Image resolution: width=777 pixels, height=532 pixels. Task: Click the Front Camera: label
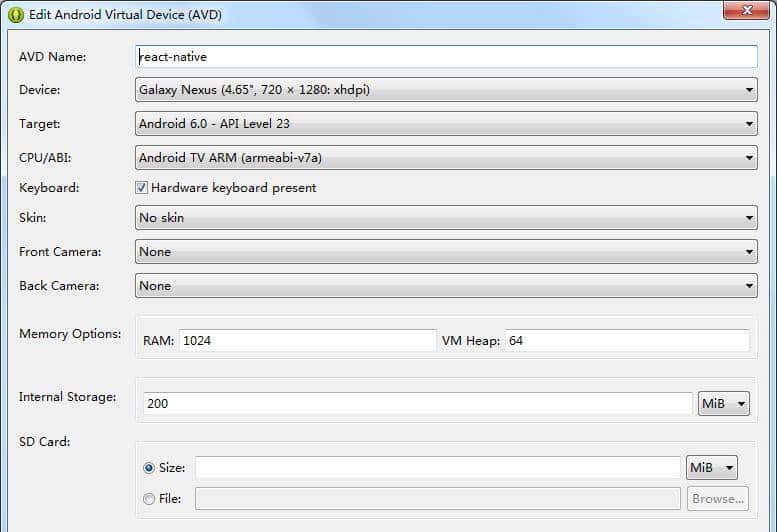click(x=60, y=252)
